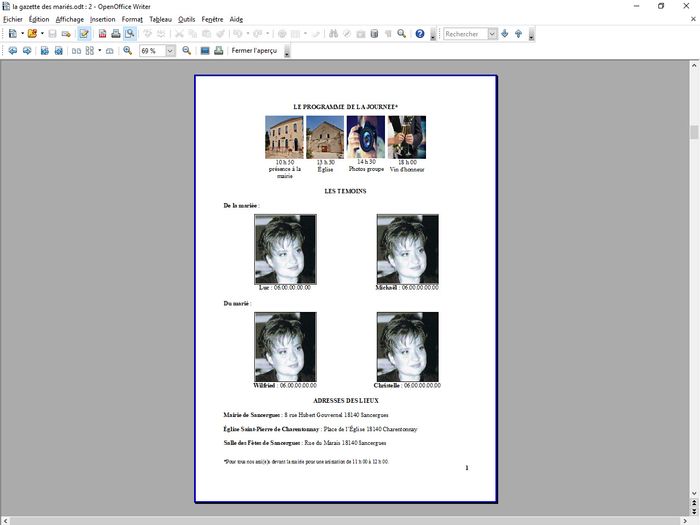
Task: Switch to two pages preview
Action: pos(76,51)
